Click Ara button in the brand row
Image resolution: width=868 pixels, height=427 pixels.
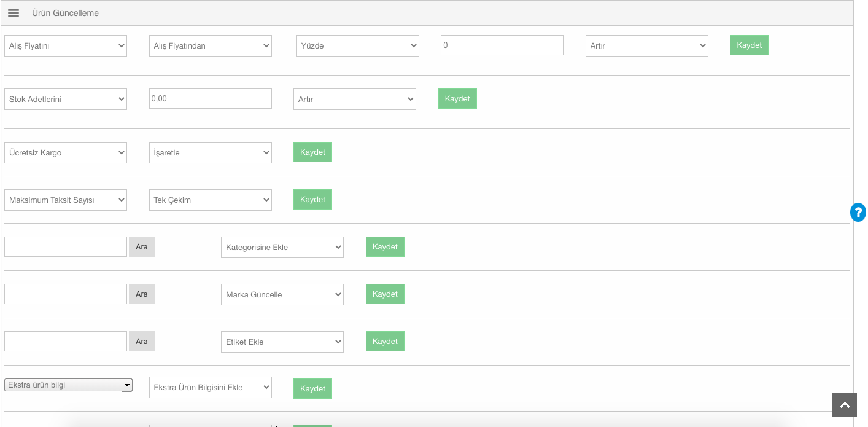[x=142, y=294]
